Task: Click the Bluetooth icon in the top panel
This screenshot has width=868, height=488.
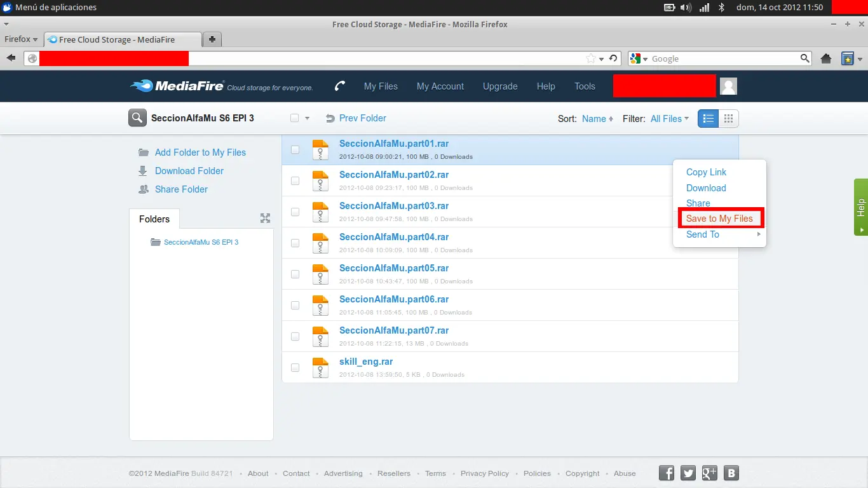Action: point(721,8)
